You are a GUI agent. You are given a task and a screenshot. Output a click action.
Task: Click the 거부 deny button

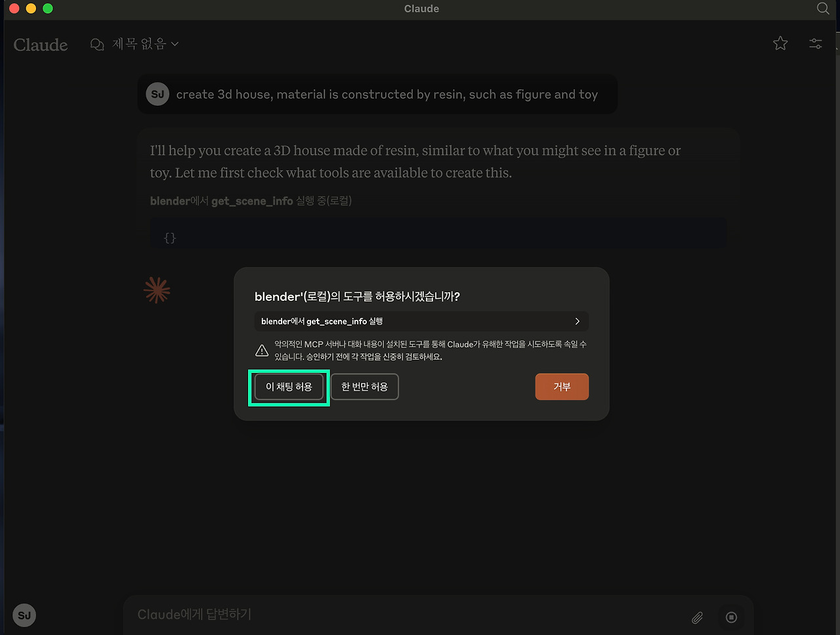tap(562, 387)
